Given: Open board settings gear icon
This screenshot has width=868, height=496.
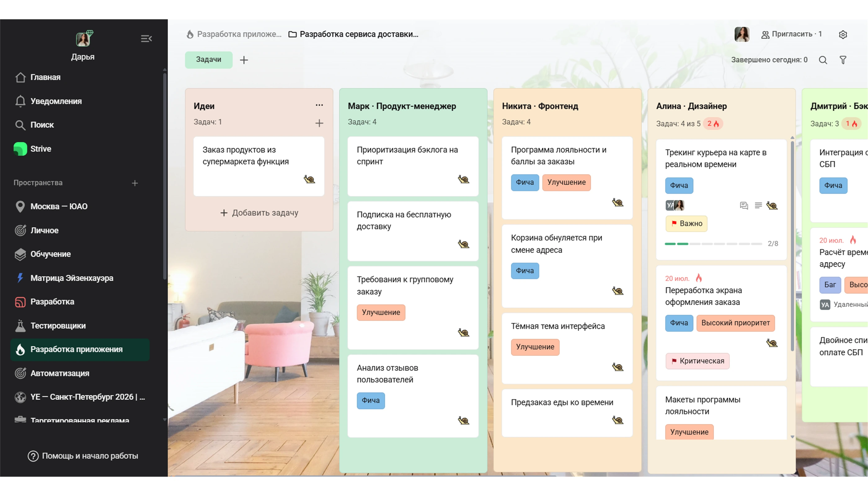Looking at the screenshot, I should coord(843,34).
